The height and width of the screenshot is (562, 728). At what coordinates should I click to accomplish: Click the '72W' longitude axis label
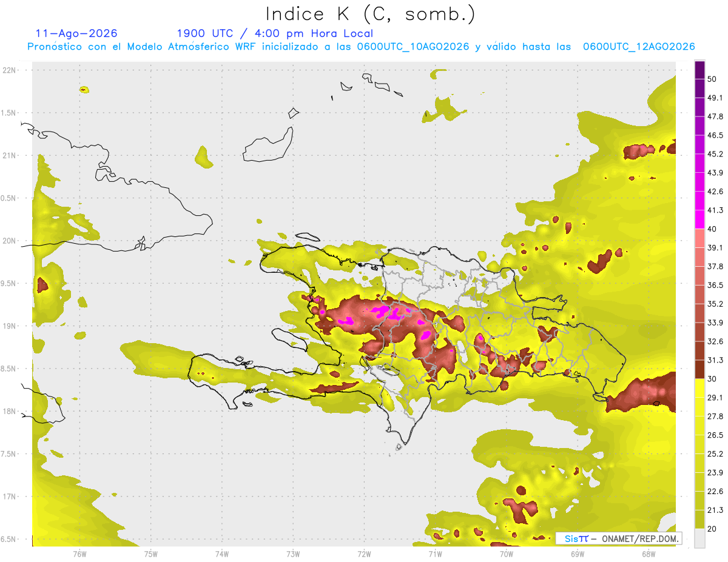(364, 554)
